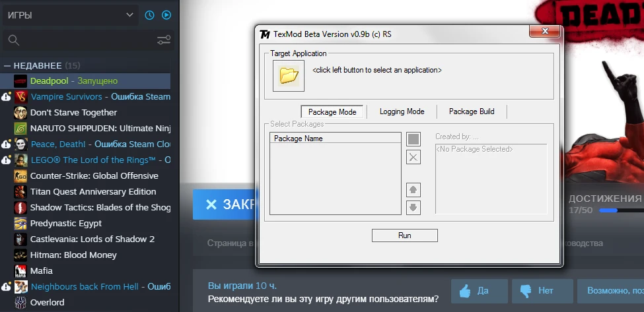Viewport: 644px width, 312px height.
Task: Select Neighbours back From Hell entry
Action: 85,286
